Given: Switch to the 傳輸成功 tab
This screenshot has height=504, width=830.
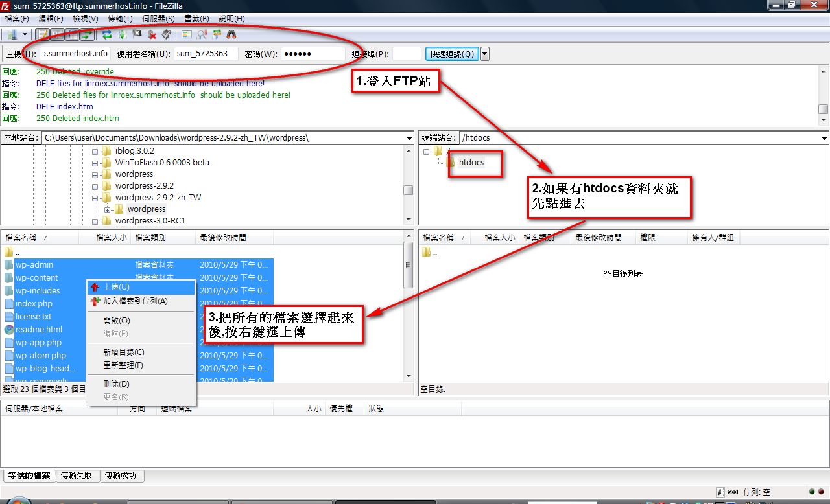Looking at the screenshot, I should (121, 475).
